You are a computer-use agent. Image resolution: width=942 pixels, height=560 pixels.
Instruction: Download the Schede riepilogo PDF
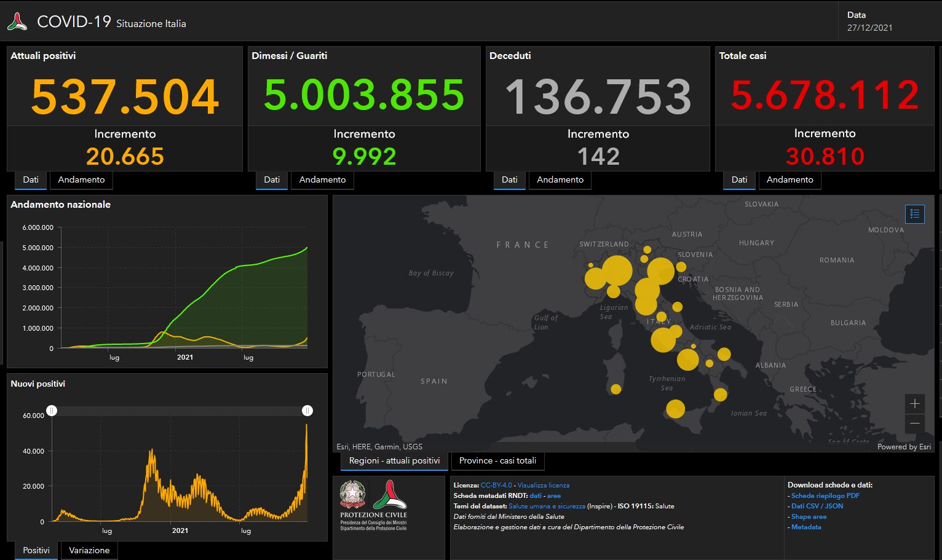point(826,495)
